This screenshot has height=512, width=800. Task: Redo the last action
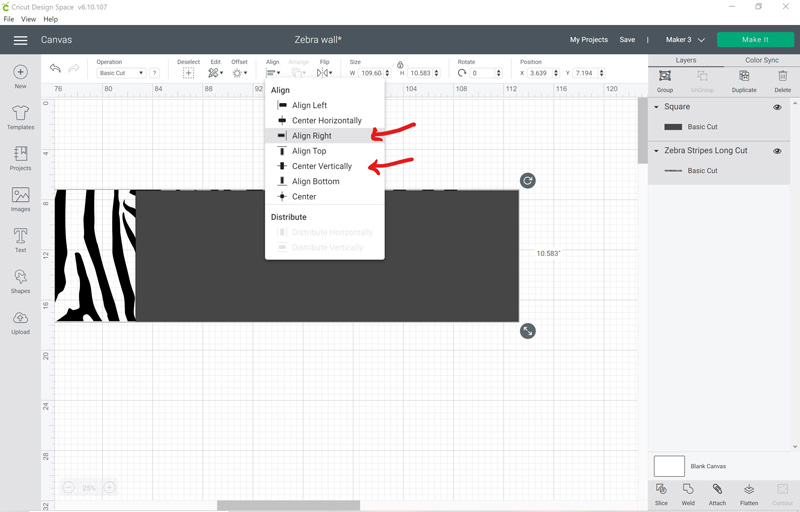[x=74, y=68]
